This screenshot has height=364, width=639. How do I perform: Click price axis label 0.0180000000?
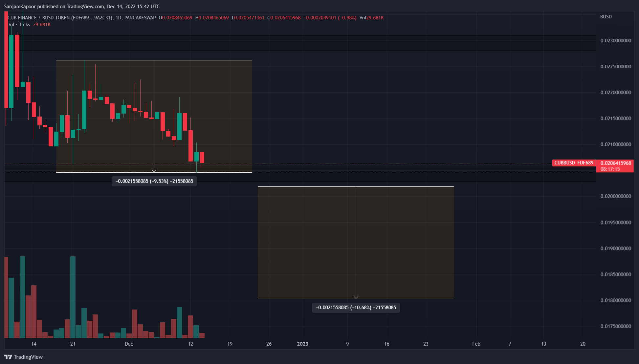coord(616,300)
